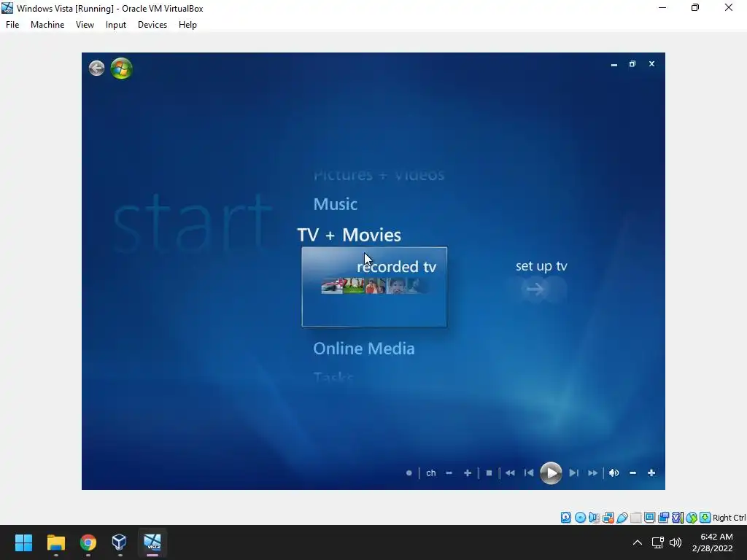The width and height of the screenshot is (747, 560).
Task: Click optical disc status icon
Action: (580, 518)
